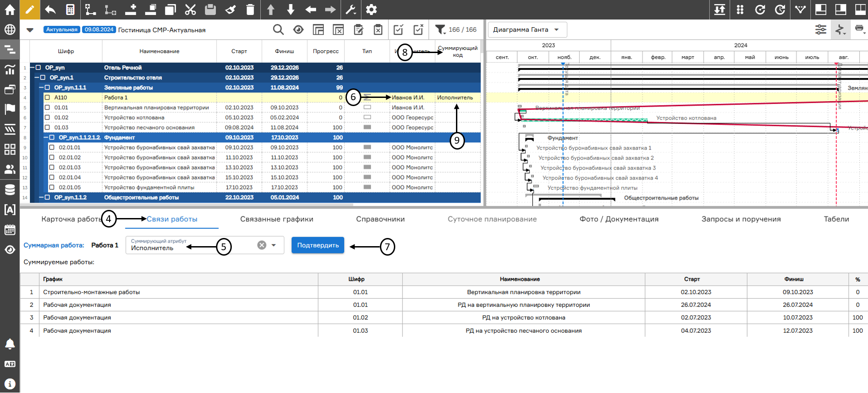This screenshot has height=393, width=868.
Task: Open the schedule selector dropdown arrow
Action: coord(30,30)
